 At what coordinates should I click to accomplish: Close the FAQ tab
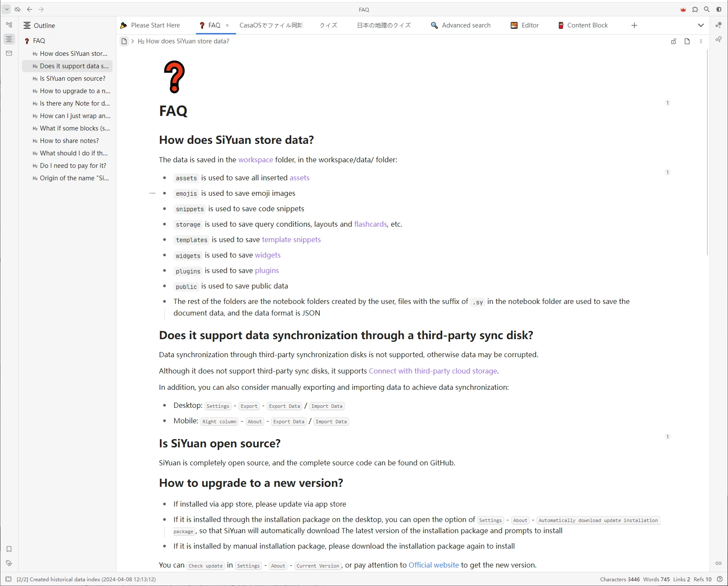[x=227, y=25]
